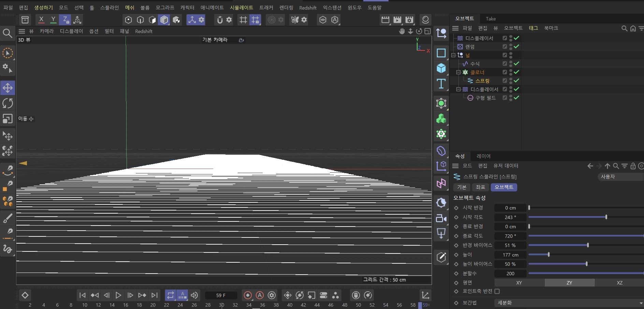Screen dimensions: 644x309
Task: Adjust the 반경 바이어스 slider
Action: coord(586,245)
